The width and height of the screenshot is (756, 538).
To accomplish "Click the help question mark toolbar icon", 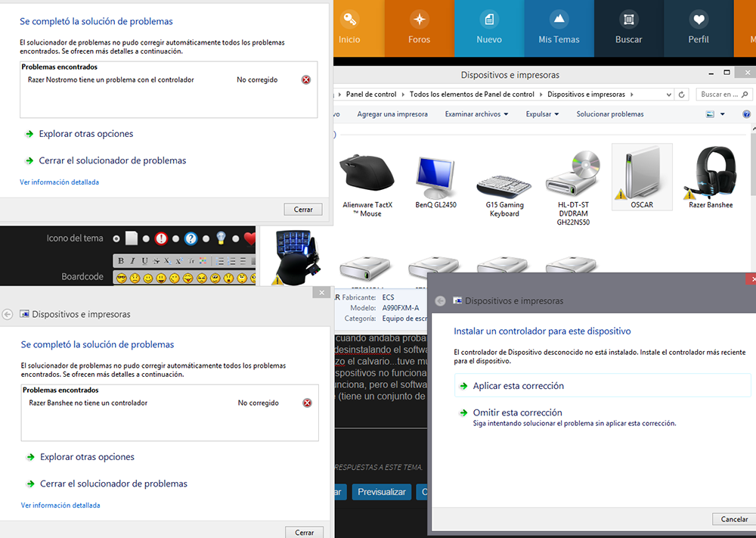I will coord(746,114).
